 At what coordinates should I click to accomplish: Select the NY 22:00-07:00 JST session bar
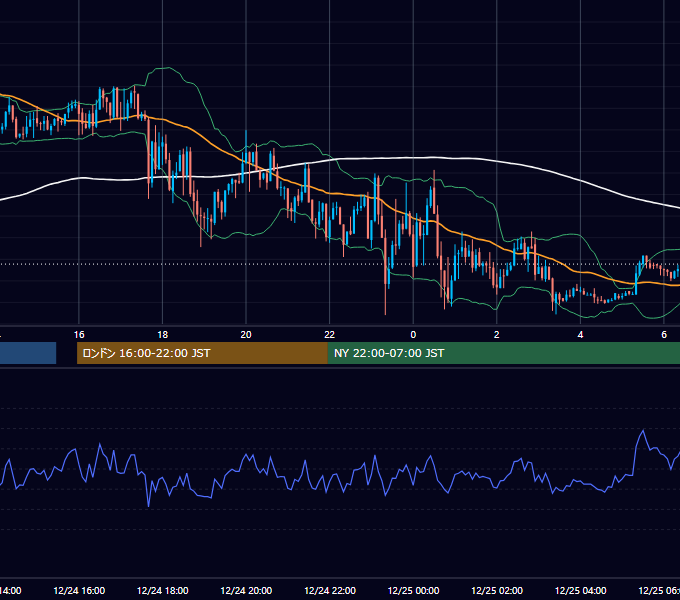[x=504, y=353]
